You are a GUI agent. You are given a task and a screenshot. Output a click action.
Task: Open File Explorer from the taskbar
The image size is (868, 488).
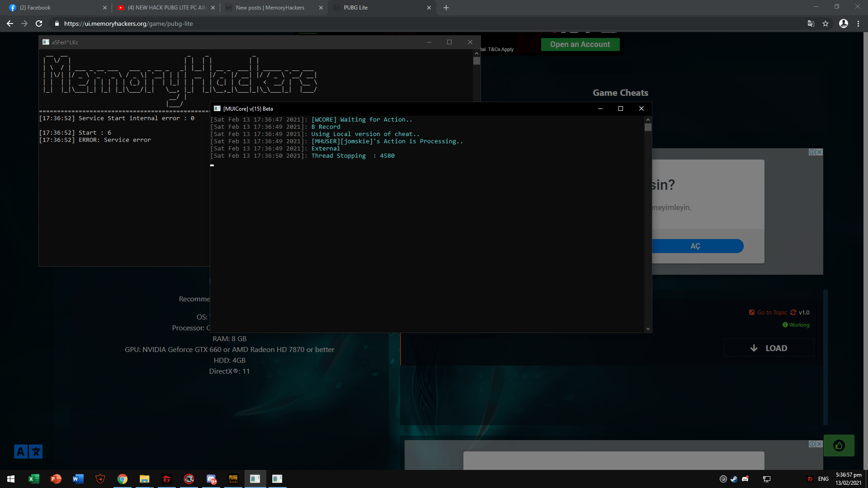pyautogui.click(x=145, y=479)
